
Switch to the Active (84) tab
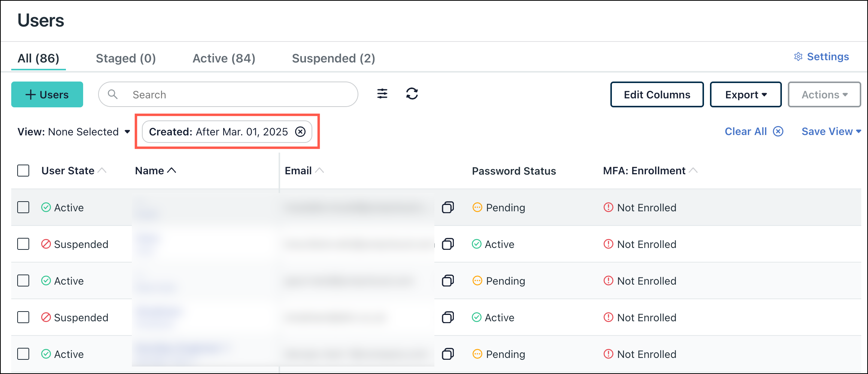[224, 58]
